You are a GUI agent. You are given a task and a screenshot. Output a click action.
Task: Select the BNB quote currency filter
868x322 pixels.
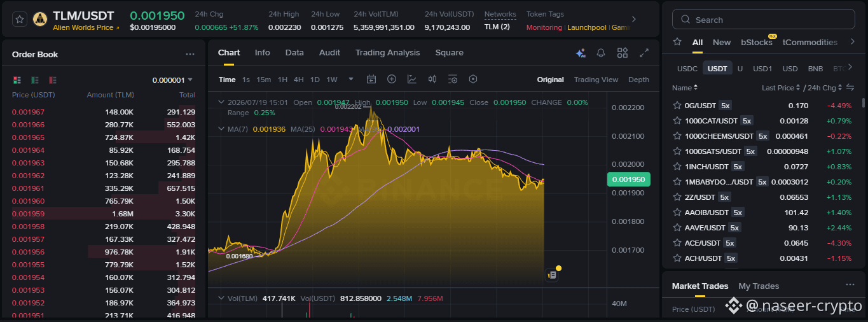point(815,69)
